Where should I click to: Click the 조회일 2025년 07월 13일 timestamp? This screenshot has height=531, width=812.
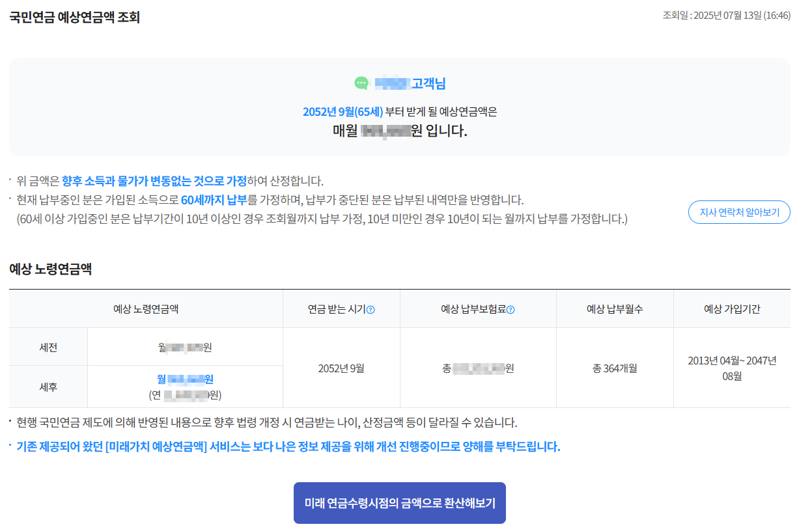[727, 16]
